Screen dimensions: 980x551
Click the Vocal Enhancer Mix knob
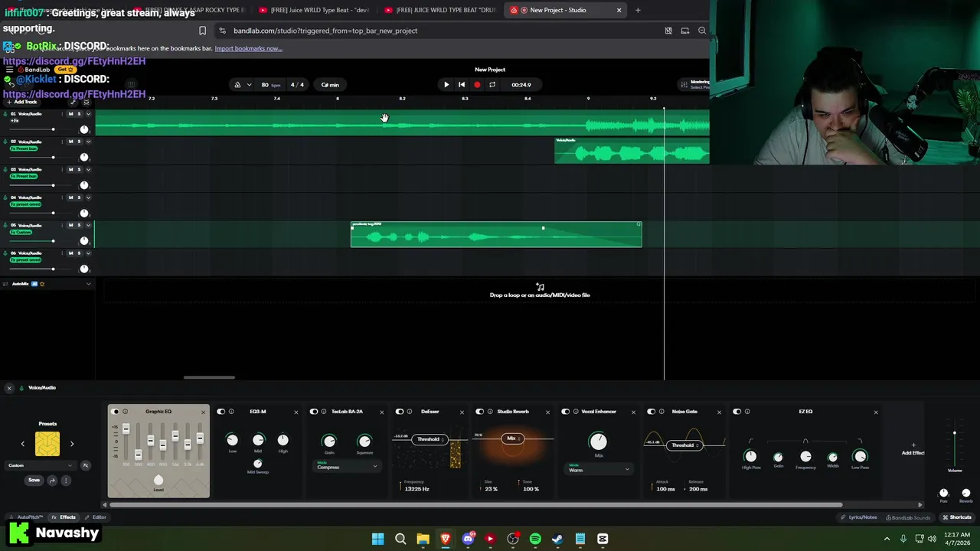[x=598, y=442]
